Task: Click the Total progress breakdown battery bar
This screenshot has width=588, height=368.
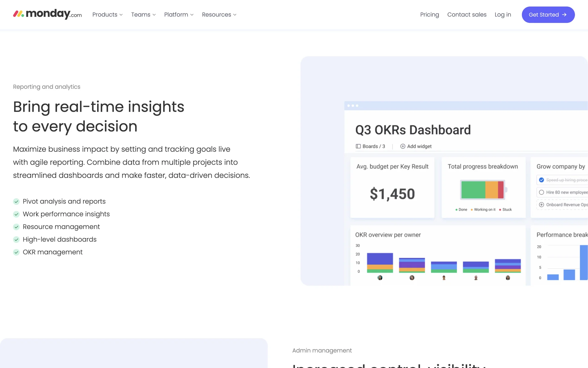Action: pyautogui.click(x=482, y=190)
